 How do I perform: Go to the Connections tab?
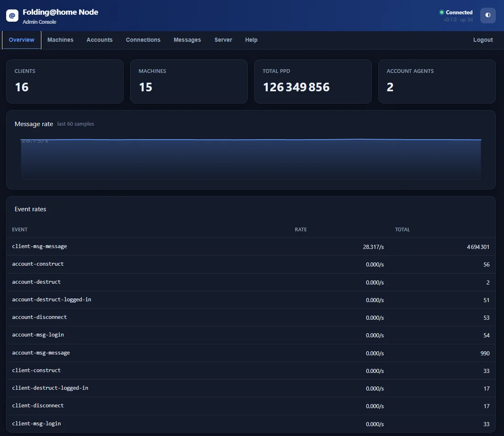[143, 40]
